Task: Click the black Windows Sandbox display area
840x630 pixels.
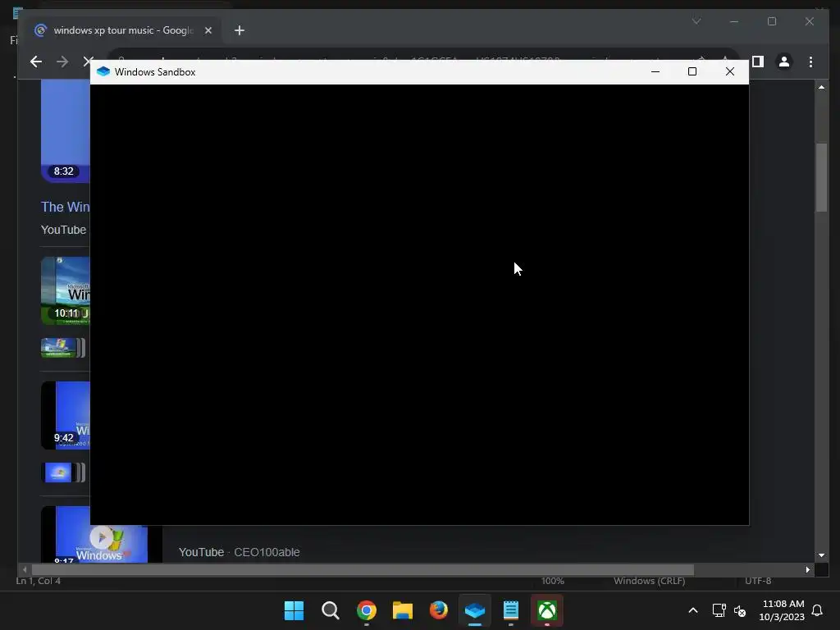Action: tap(419, 304)
